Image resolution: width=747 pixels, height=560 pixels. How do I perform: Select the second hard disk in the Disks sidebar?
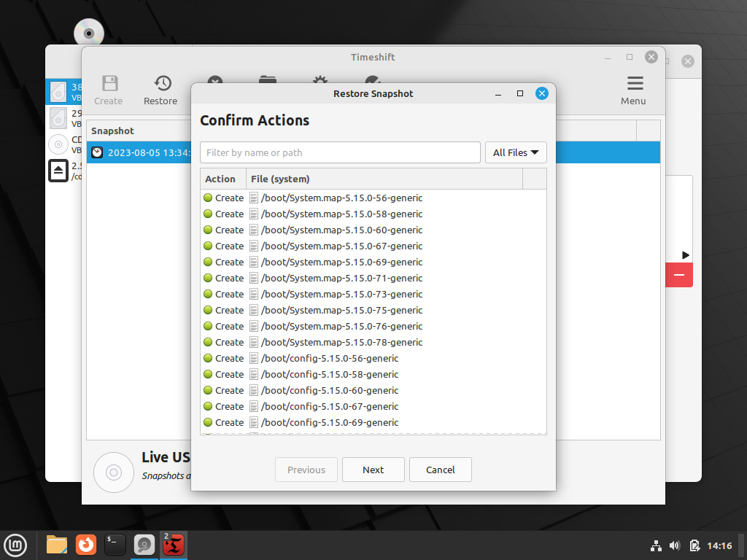(x=64, y=118)
